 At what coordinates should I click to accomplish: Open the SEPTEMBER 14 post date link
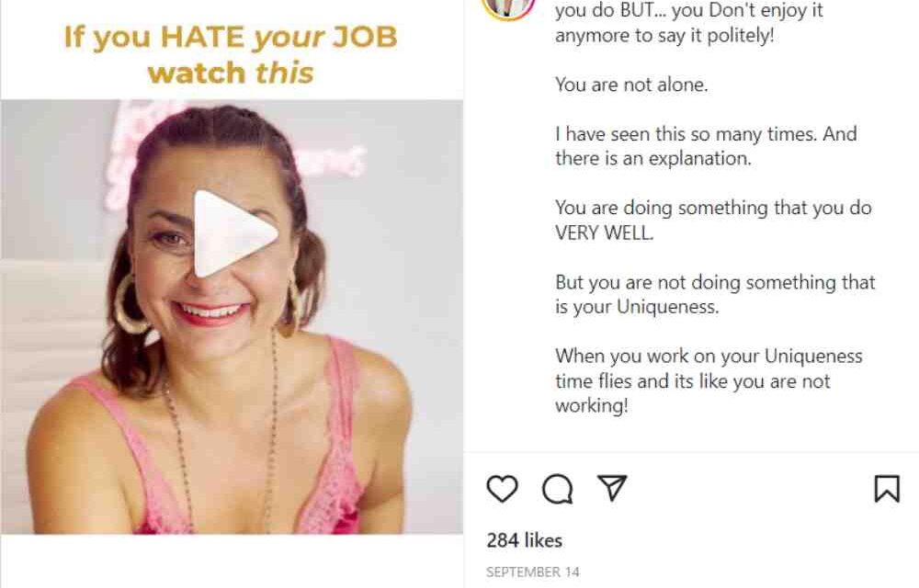point(533,571)
